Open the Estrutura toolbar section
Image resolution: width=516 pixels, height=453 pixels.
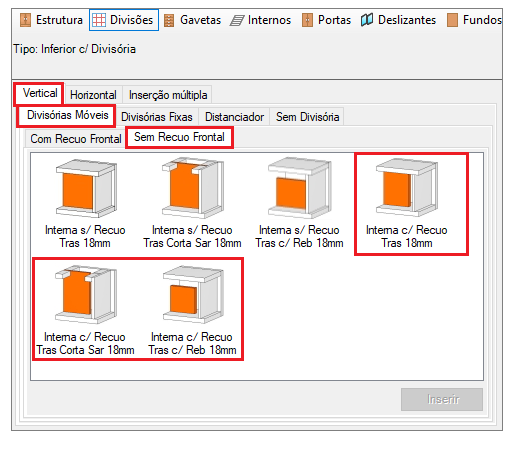51,20
